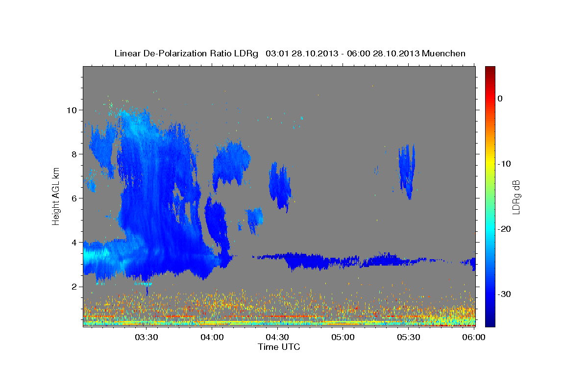588x392 pixels.
Task: Click the height tick label 6
Action: [75, 198]
